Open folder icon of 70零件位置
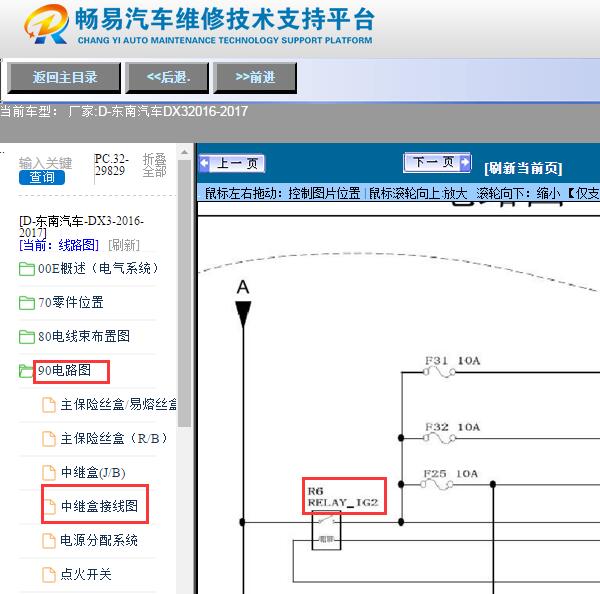Viewport: 600px width, 594px height. click(x=27, y=303)
